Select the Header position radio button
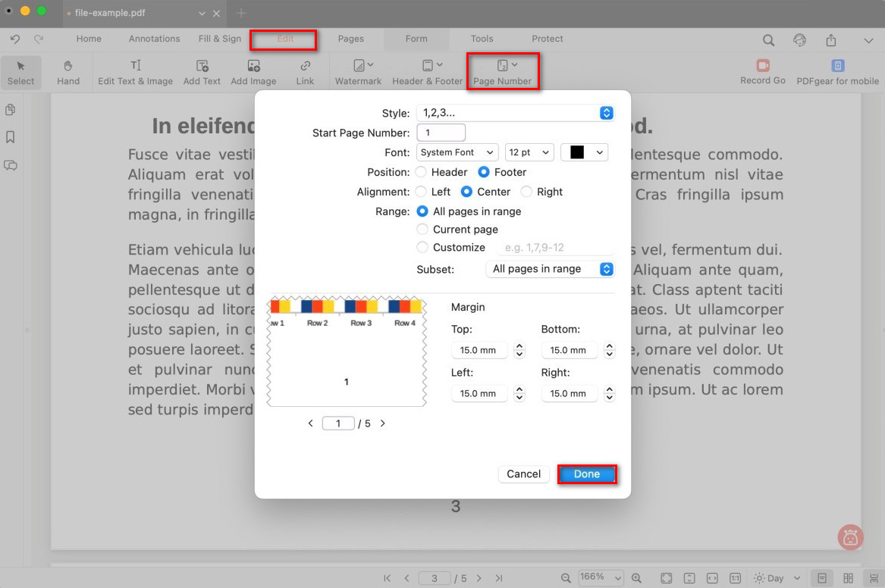 tap(422, 172)
